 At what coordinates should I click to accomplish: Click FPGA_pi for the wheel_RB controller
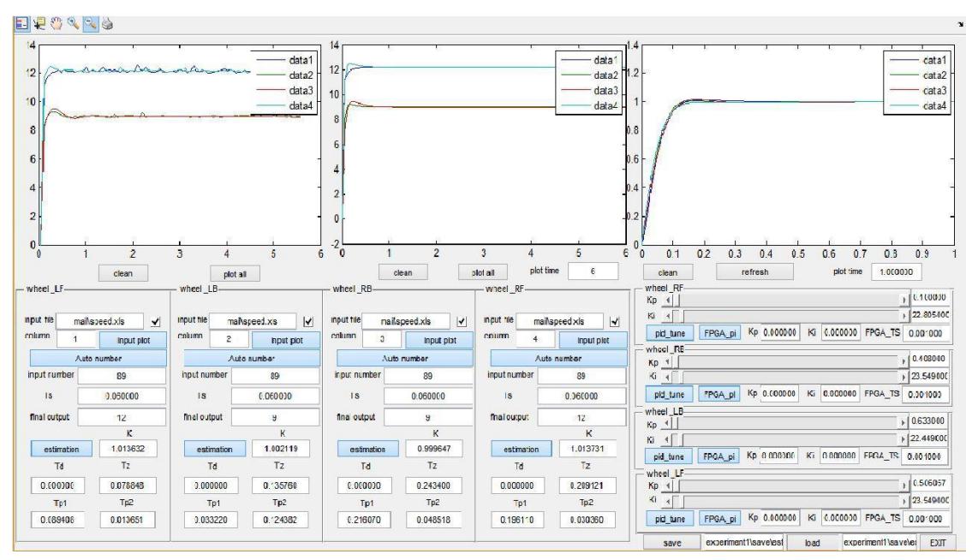click(x=719, y=395)
